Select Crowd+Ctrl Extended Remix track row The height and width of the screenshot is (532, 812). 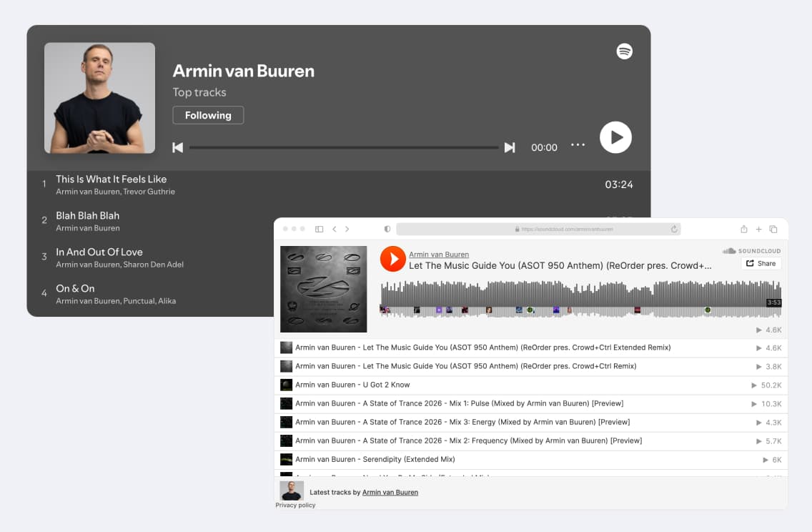point(531,348)
